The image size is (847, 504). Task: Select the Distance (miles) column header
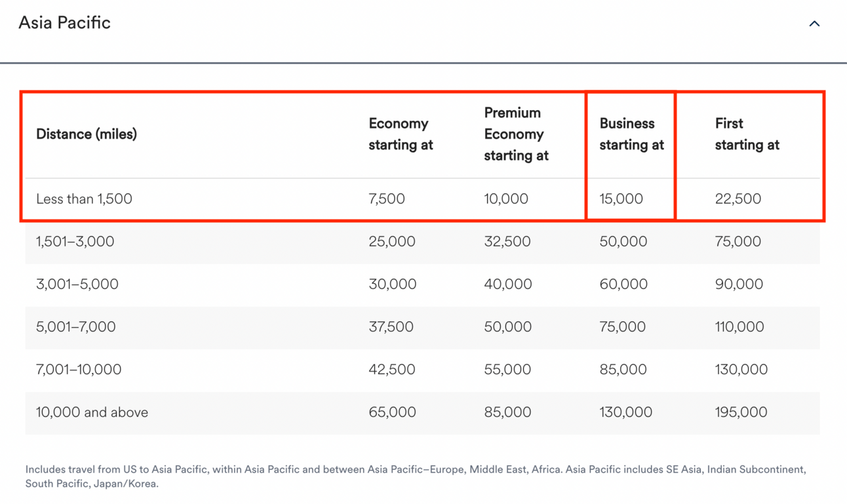pyautogui.click(x=87, y=134)
